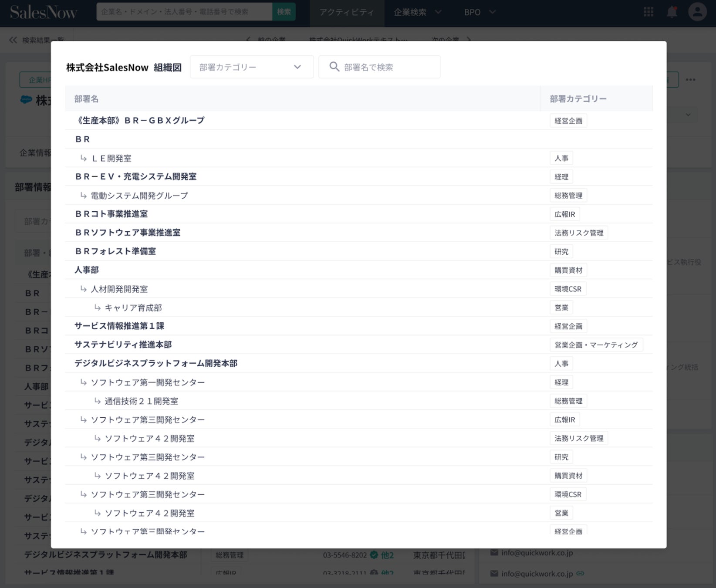Click the 総務管理 tag beside 通信技術２１開発室

point(568,401)
